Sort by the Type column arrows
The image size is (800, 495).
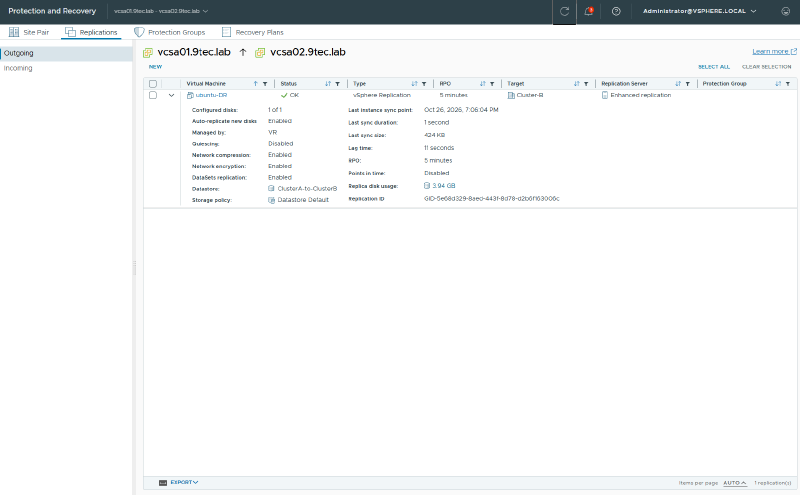click(x=414, y=84)
